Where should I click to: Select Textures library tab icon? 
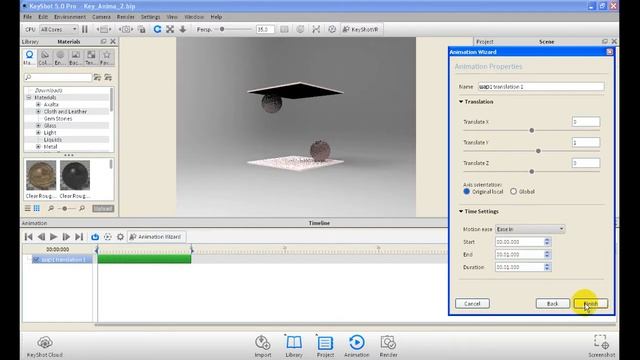point(91,58)
